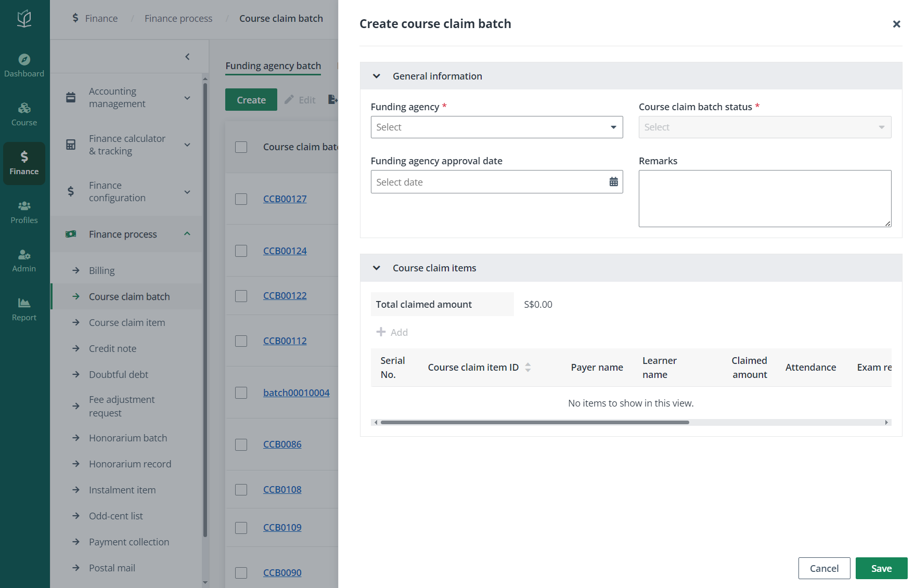The width and height of the screenshot is (915, 588).
Task: Open Odd-cent list menu entry
Action: coord(116,516)
